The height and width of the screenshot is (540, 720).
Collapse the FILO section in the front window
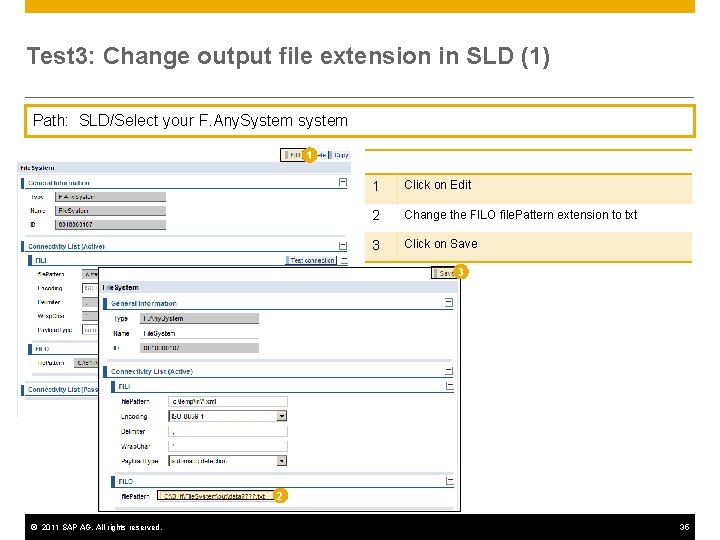tap(450, 481)
